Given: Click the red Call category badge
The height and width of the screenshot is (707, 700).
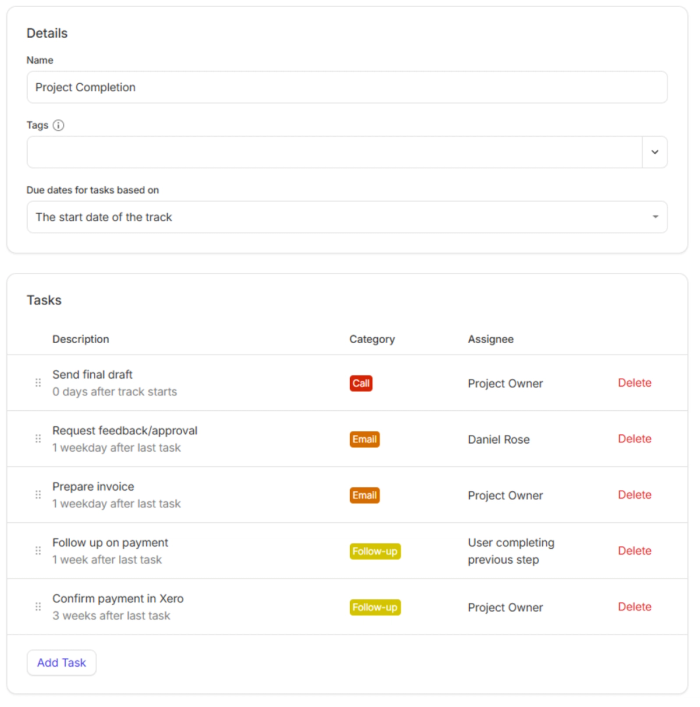Looking at the screenshot, I should coord(361,383).
